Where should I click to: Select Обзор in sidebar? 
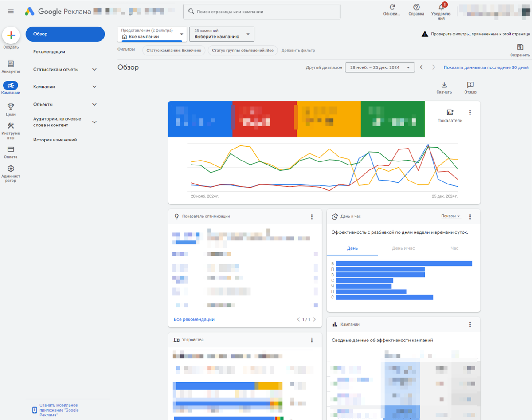tap(65, 34)
